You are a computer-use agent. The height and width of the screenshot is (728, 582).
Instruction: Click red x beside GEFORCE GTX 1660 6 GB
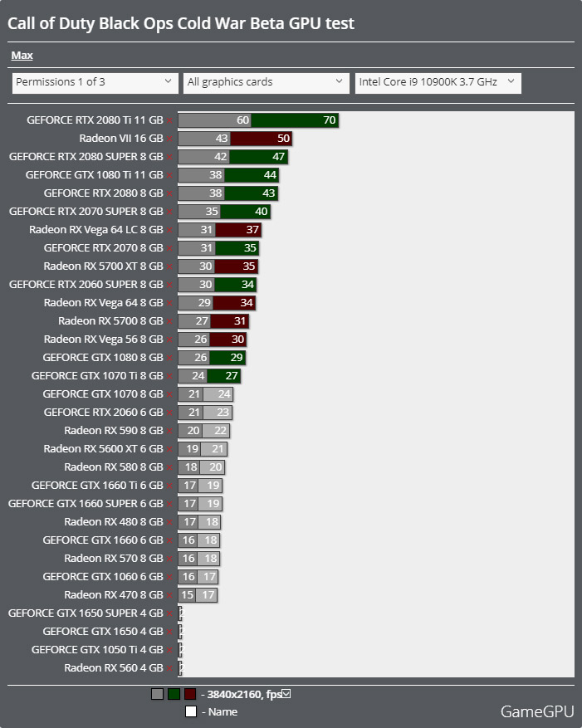pyautogui.click(x=169, y=540)
